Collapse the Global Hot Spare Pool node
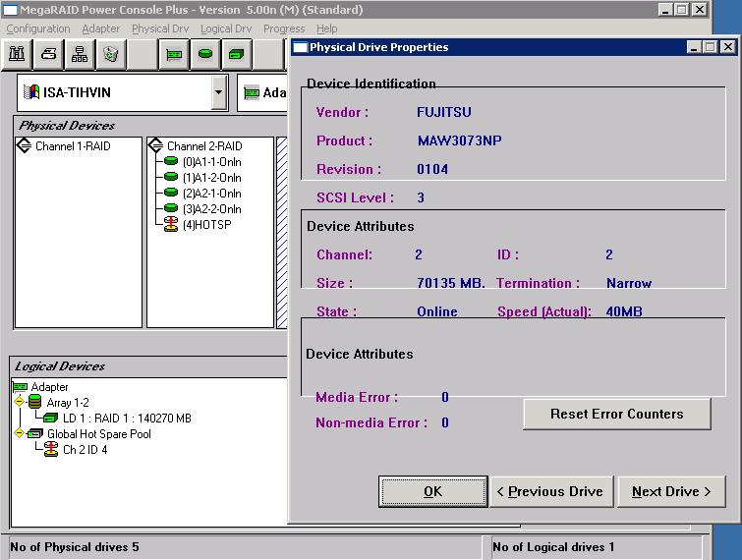The width and height of the screenshot is (742, 560). point(20,434)
